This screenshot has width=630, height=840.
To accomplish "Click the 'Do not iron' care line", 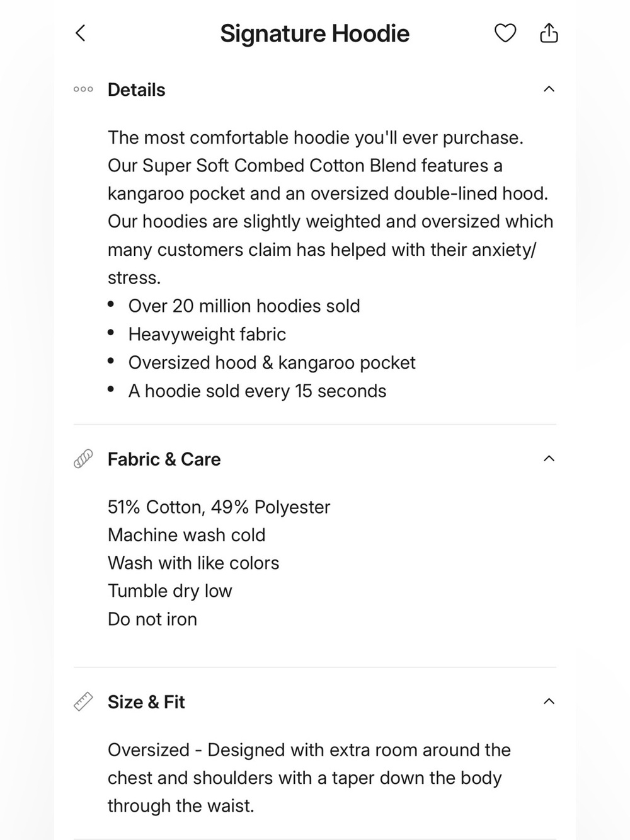I will pyautogui.click(x=152, y=619).
